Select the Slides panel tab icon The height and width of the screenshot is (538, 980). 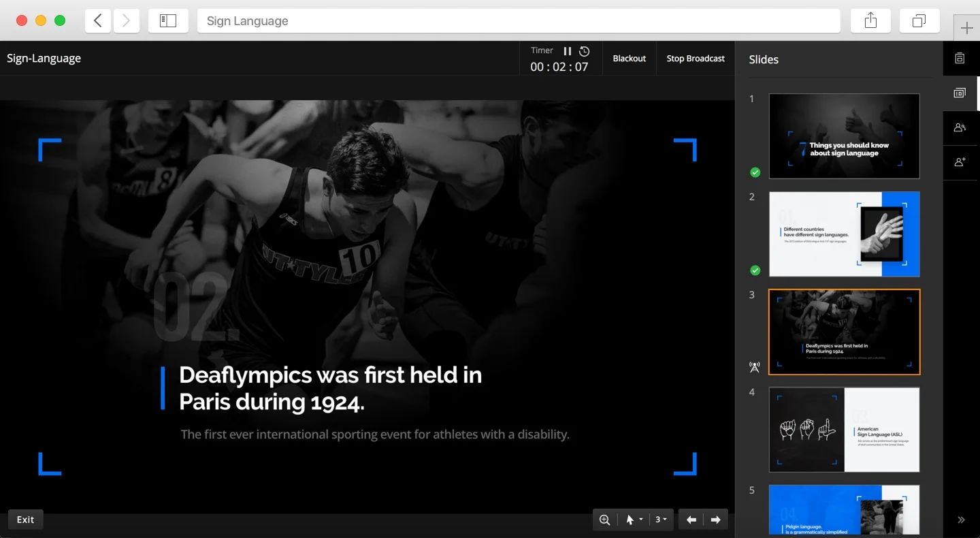tap(960, 93)
